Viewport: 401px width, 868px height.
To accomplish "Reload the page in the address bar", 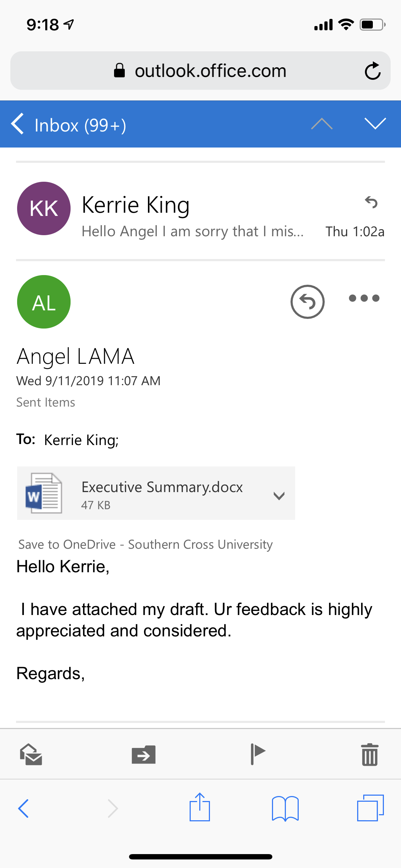I will [x=373, y=71].
